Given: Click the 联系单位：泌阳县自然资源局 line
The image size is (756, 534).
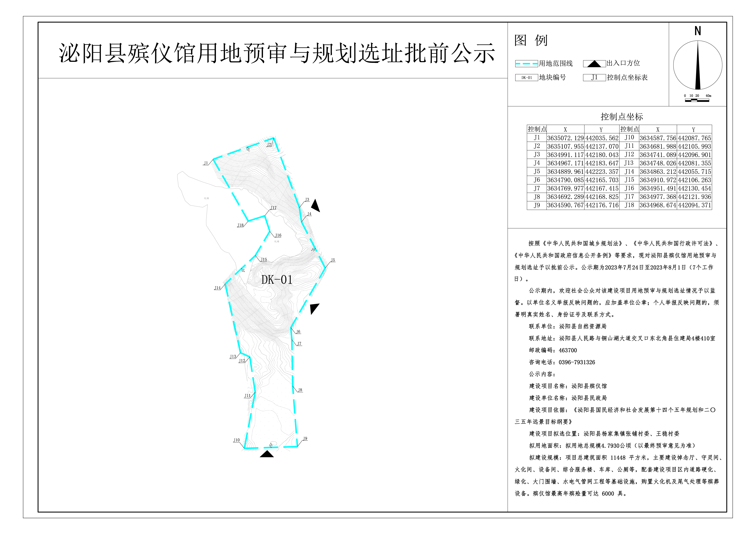Looking at the screenshot, I should point(568,326).
